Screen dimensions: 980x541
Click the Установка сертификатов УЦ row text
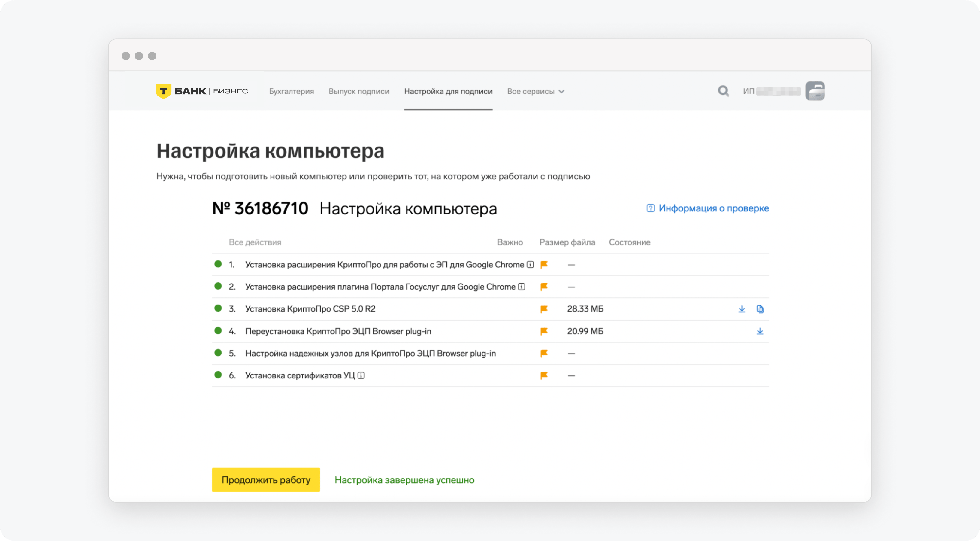point(300,375)
